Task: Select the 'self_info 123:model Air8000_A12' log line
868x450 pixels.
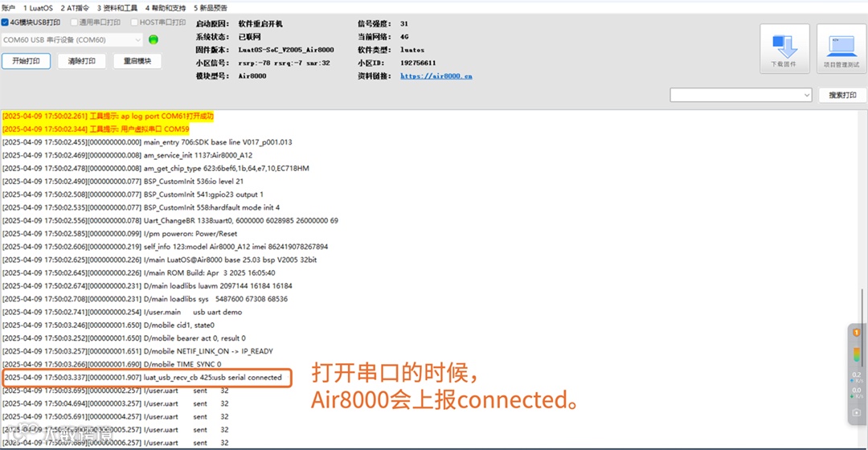Action: 165,247
